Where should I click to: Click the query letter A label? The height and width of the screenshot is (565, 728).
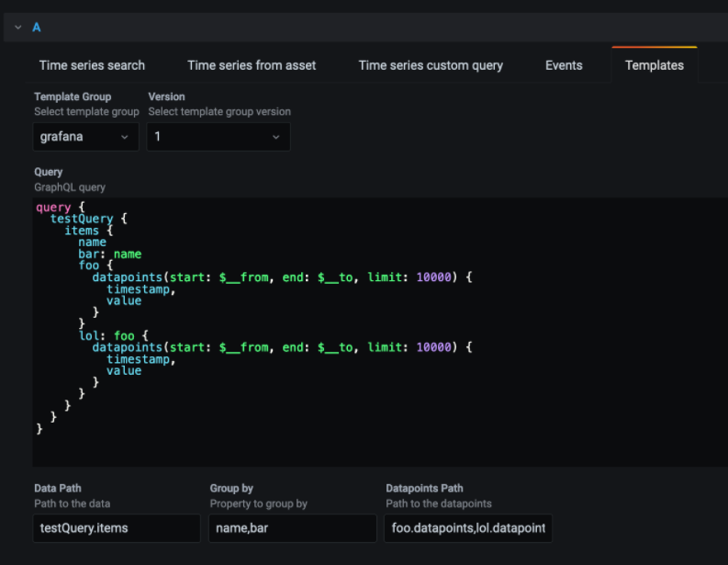pos(36,28)
